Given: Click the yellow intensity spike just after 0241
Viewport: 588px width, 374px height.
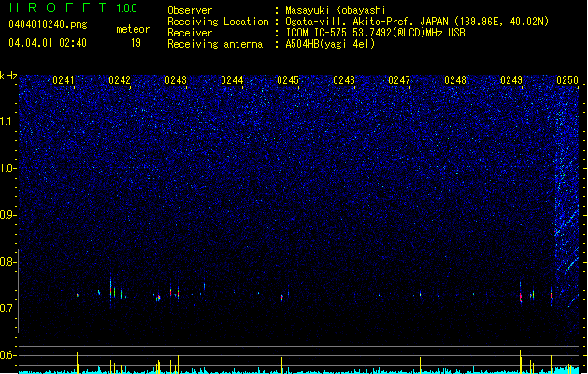Looking at the screenshot, I should click(x=78, y=363).
